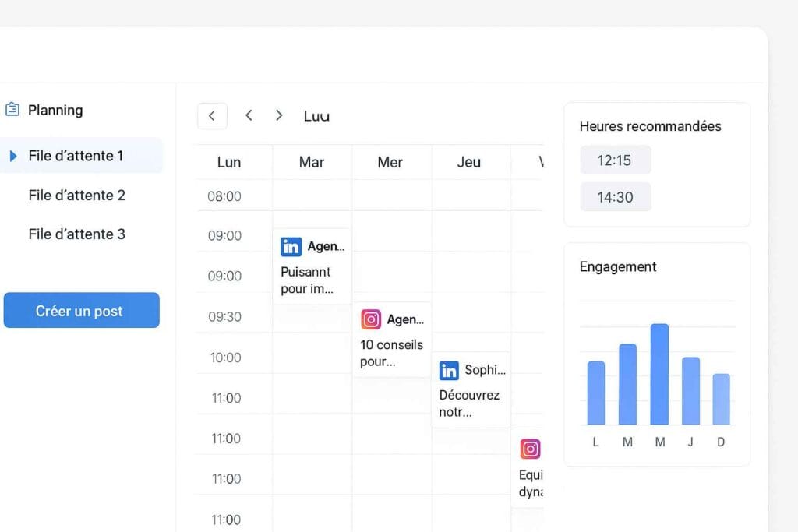Go to previous week with left chevron

249,115
